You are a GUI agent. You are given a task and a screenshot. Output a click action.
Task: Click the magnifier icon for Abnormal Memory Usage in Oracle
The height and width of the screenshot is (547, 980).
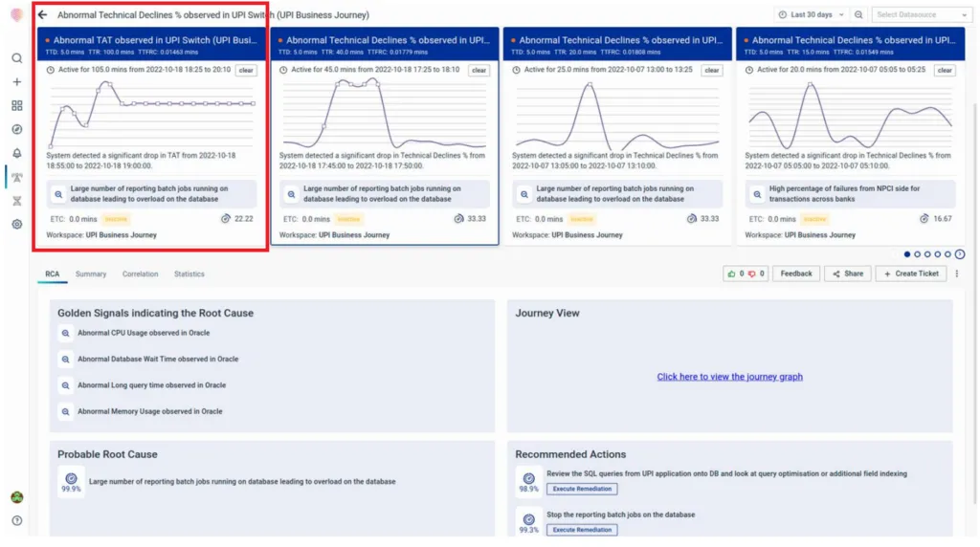(x=66, y=411)
